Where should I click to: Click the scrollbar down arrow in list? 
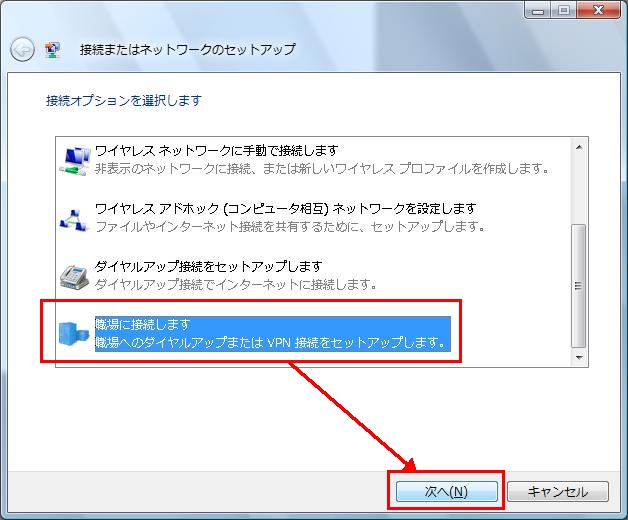pyautogui.click(x=577, y=357)
